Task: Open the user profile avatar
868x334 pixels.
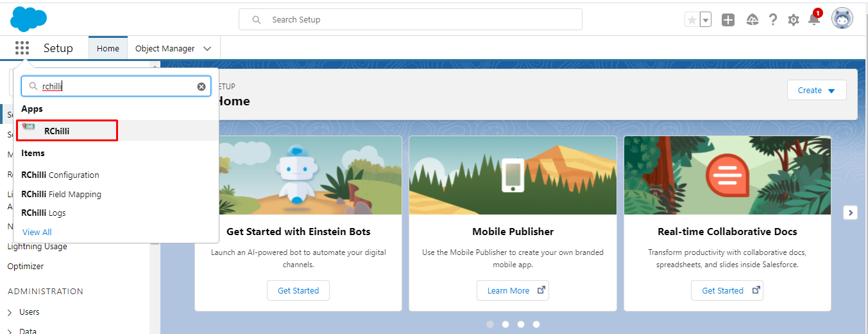Action: tap(842, 19)
